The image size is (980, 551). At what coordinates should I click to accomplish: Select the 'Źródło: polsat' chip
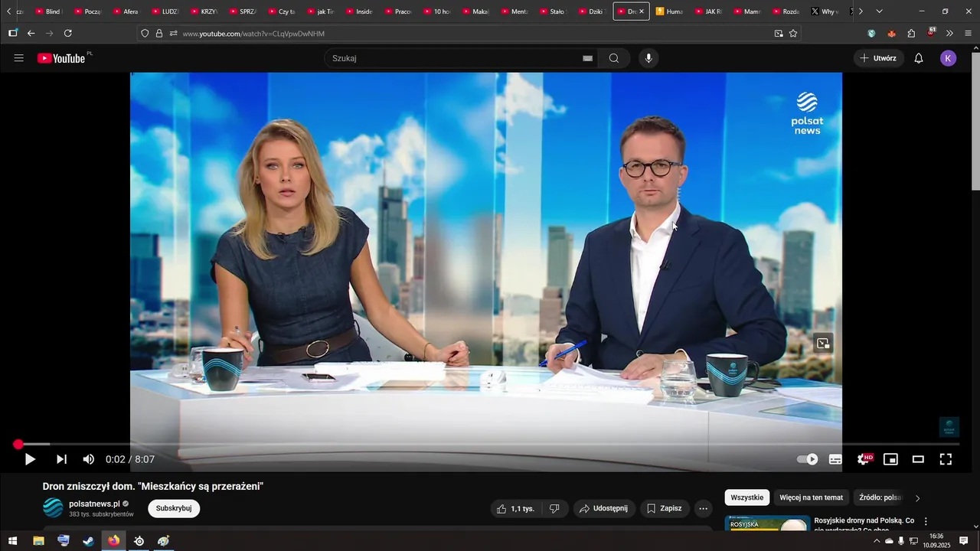[880, 497]
